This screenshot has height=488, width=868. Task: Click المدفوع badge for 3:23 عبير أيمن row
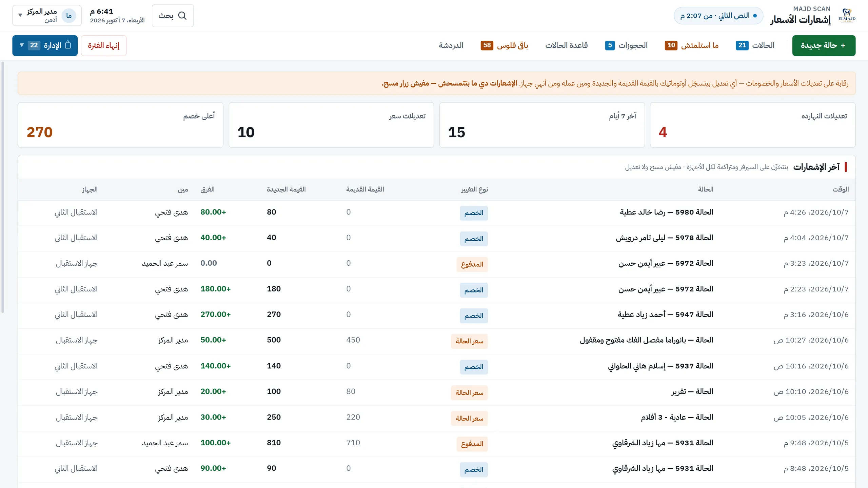pos(472,264)
